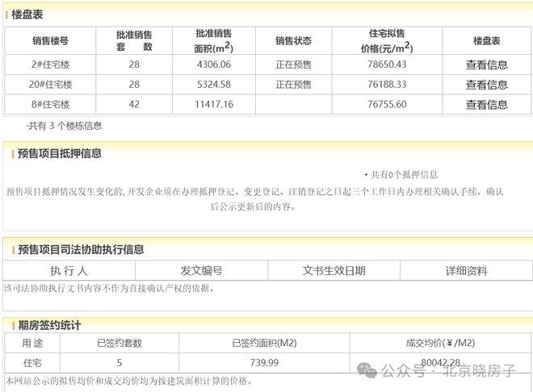This screenshot has height=392, width=533.
Task: Click 正在预售 status of 20#住宅楼
Action: [293, 85]
